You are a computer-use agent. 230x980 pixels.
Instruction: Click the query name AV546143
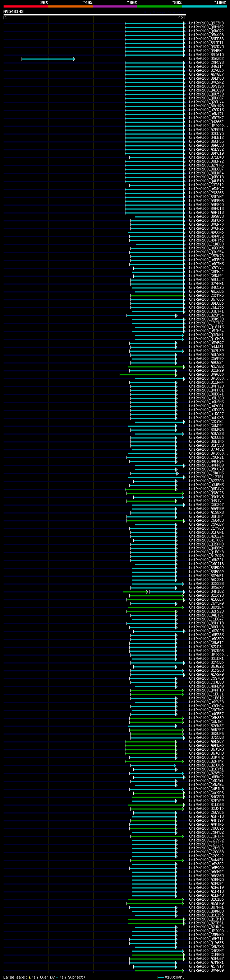click(x=13, y=11)
